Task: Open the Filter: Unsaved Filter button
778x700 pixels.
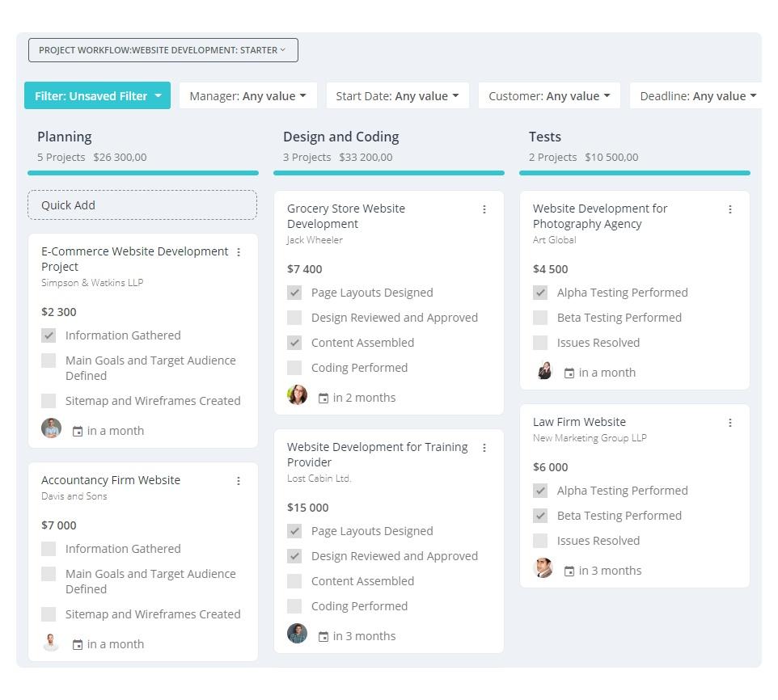Action: 97,95
